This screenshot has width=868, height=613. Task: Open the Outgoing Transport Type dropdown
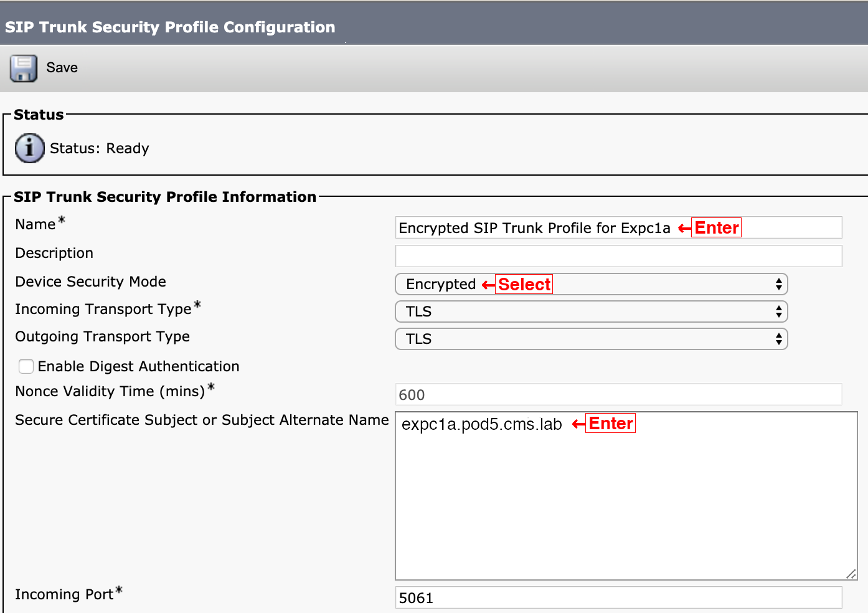tap(592, 339)
